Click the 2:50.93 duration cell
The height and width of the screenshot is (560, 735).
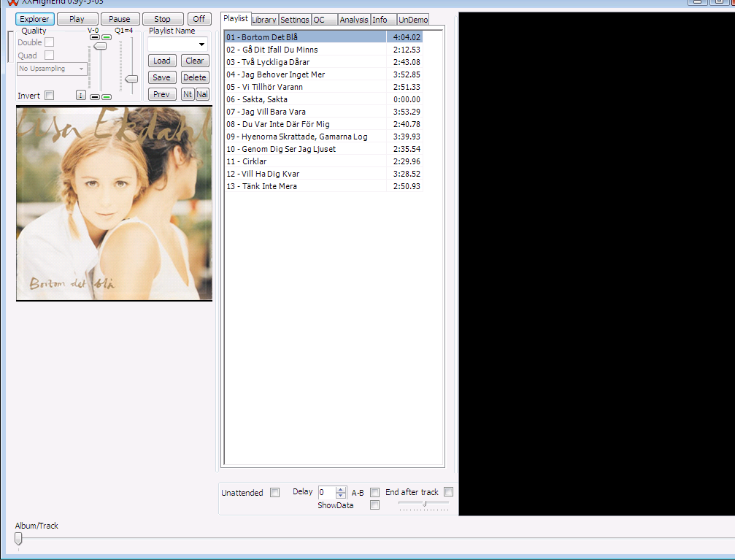click(x=405, y=186)
